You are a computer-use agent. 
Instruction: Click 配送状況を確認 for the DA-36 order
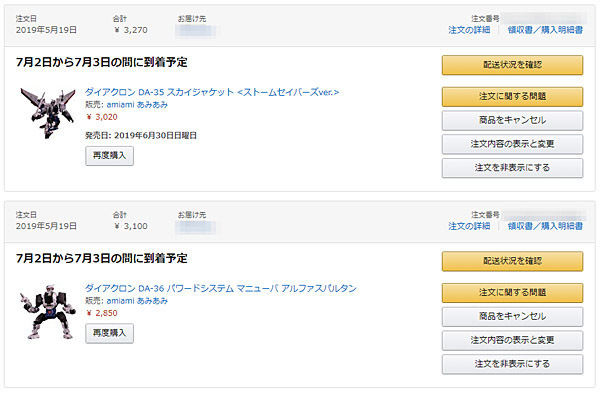pos(512,261)
